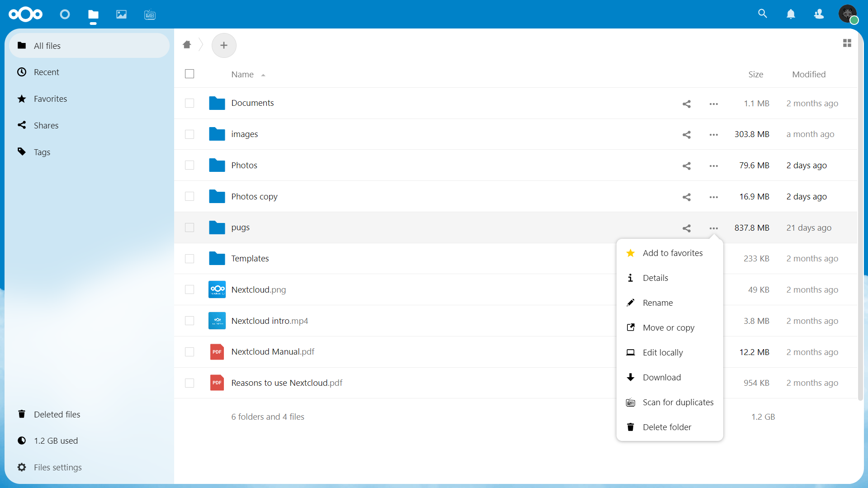Toggle select all files checkbox
This screenshot has width=868, height=488.
click(x=190, y=74)
